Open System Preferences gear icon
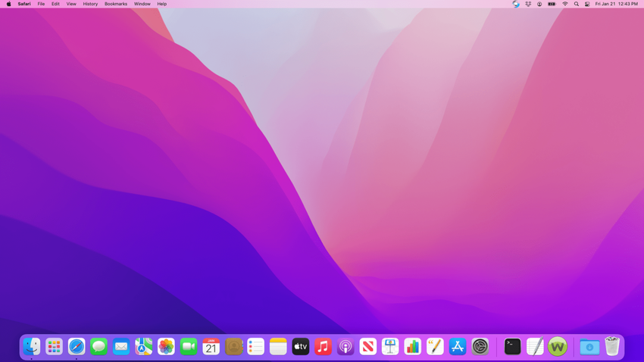This screenshot has height=362, width=644. 480,346
